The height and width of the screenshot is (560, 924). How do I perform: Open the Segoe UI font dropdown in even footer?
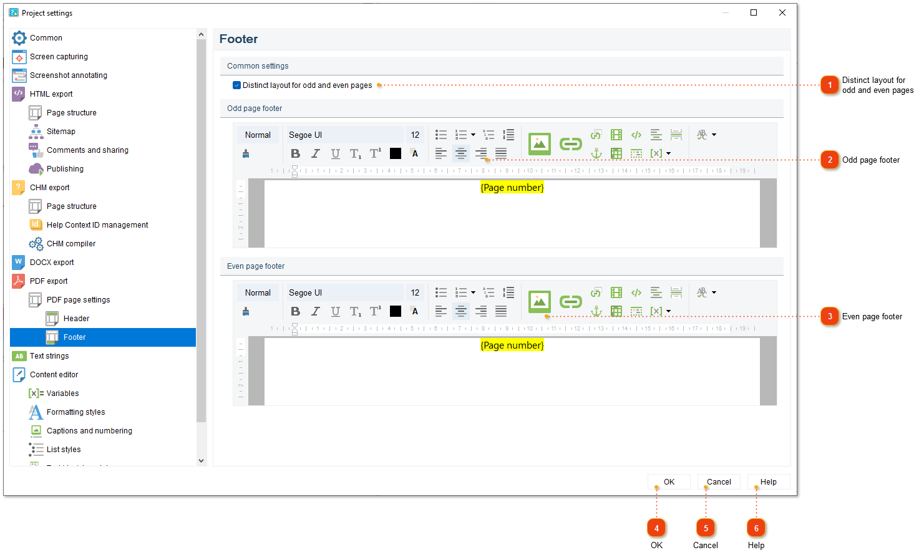pyautogui.click(x=344, y=292)
